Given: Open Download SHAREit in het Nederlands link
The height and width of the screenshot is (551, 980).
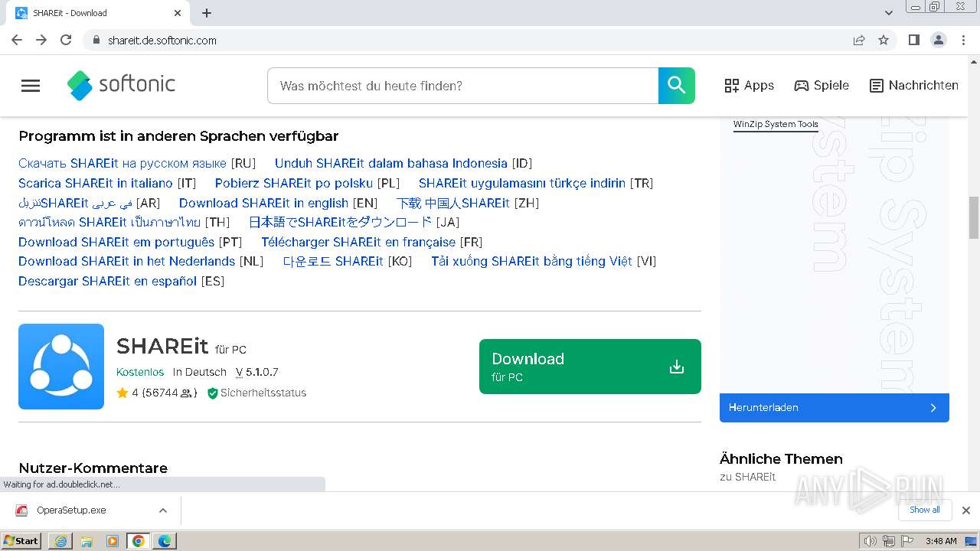Looking at the screenshot, I should (126, 261).
